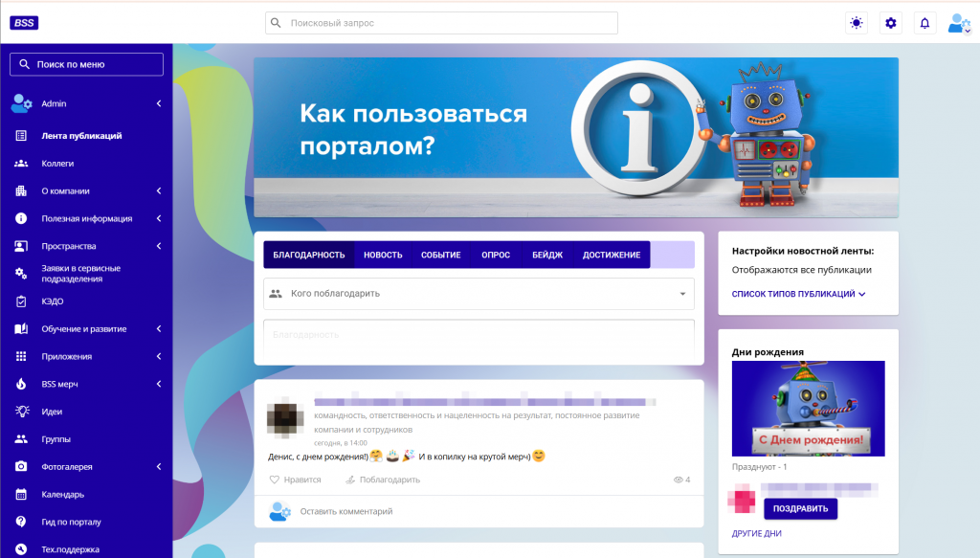Open the user profile avatar menu
The width and height of the screenshot is (980, 558).
[x=959, y=24]
